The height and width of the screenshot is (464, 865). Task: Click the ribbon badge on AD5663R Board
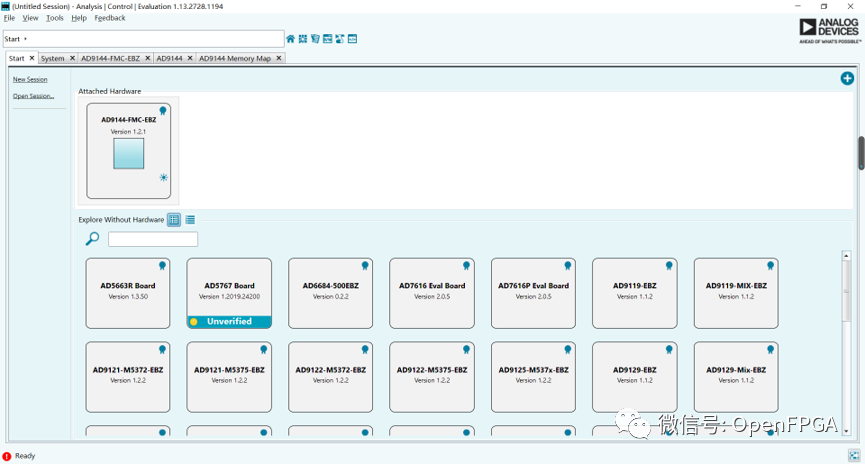coord(162,266)
